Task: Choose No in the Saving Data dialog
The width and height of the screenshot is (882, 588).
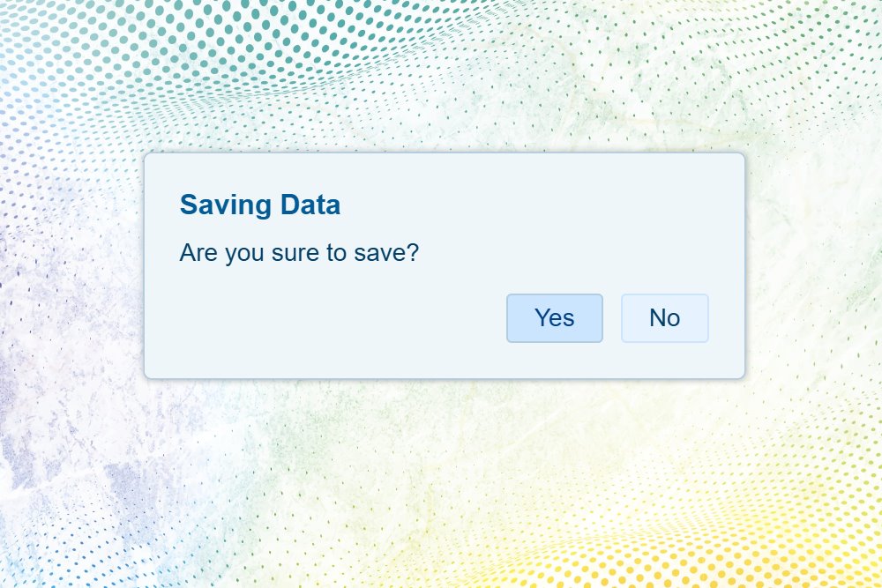Action: pyautogui.click(x=664, y=317)
